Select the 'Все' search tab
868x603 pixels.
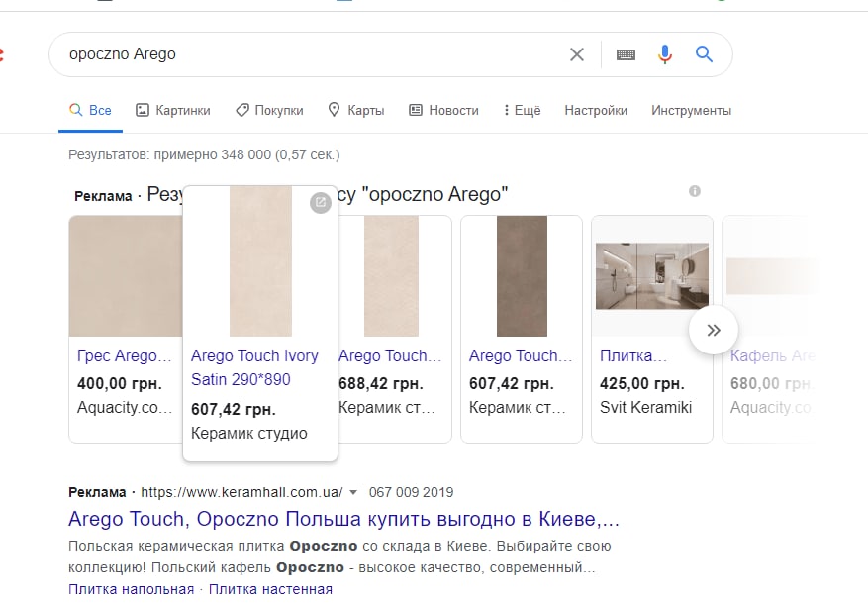point(90,110)
